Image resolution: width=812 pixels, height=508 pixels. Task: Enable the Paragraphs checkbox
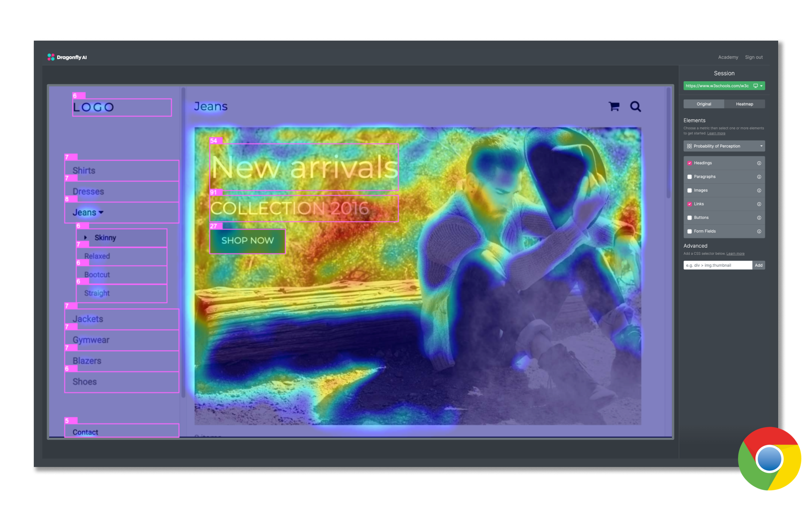point(689,177)
